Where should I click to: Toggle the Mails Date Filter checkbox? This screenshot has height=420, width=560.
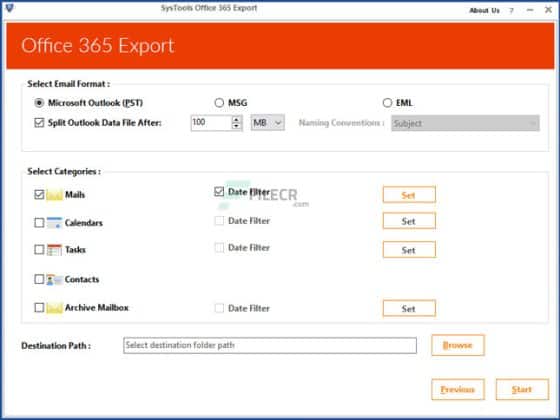coord(219,192)
